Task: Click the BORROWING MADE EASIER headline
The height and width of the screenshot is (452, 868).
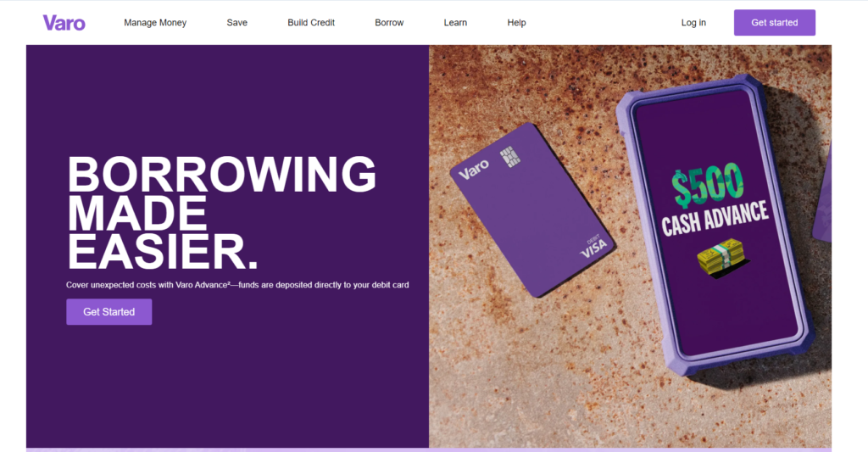Action: point(221,213)
